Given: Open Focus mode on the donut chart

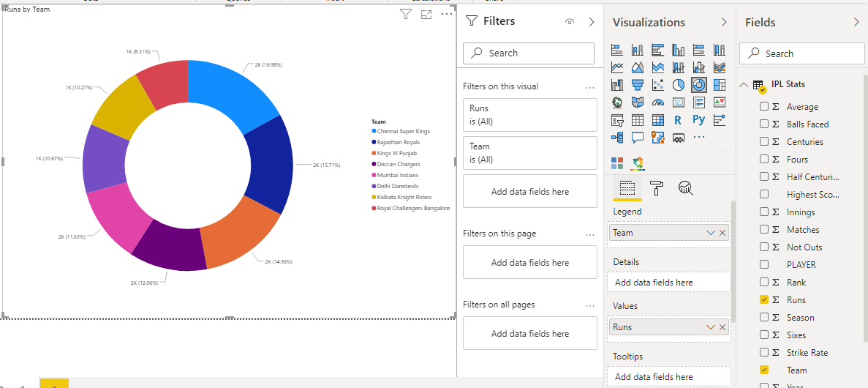Looking at the screenshot, I should click(x=426, y=15).
